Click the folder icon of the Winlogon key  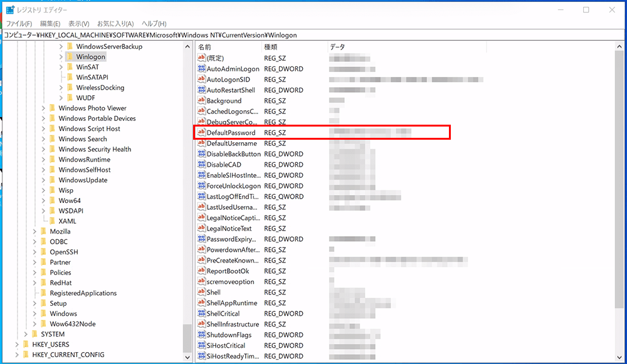point(71,56)
